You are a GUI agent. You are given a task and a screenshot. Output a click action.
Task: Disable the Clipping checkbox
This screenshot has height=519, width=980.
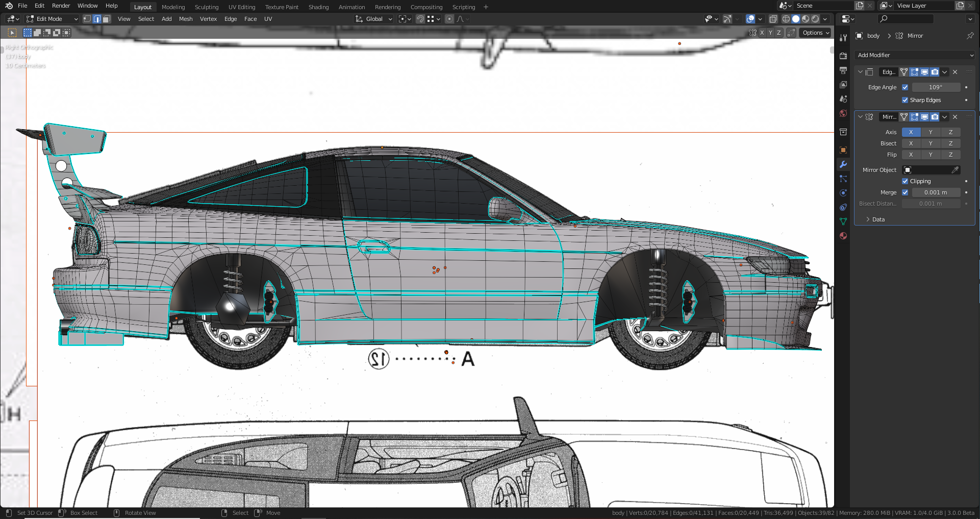[x=905, y=181]
